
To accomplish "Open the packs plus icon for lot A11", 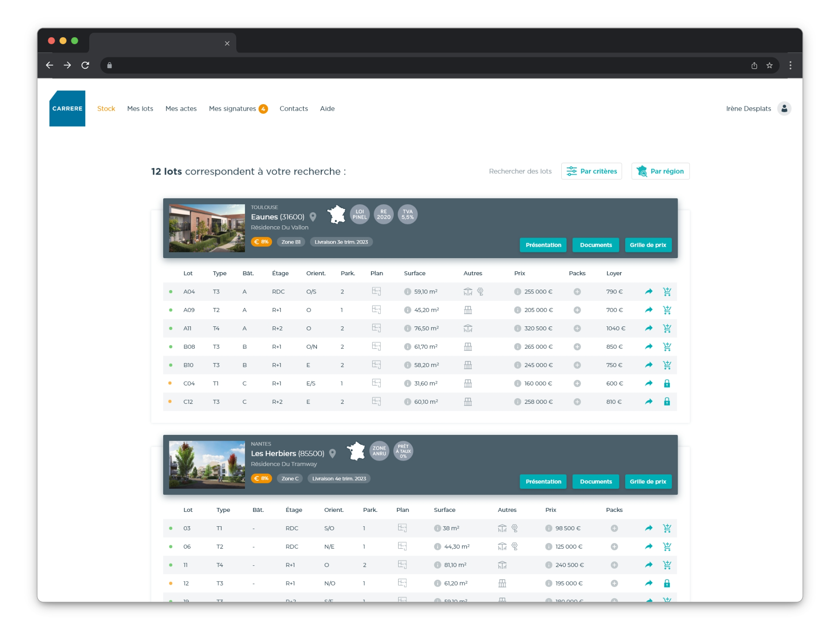I will tap(577, 328).
